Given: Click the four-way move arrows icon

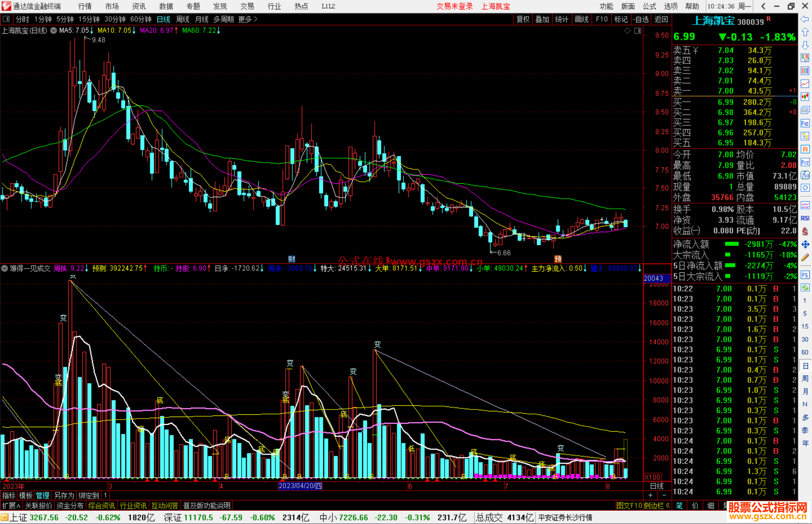Looking at the screenshot, I should (805, 245).
